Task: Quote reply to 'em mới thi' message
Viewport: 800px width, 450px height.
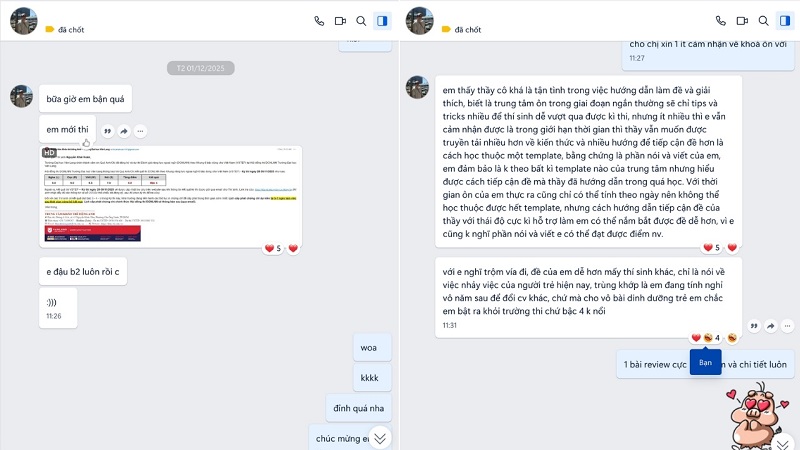Action: (107, 131)
